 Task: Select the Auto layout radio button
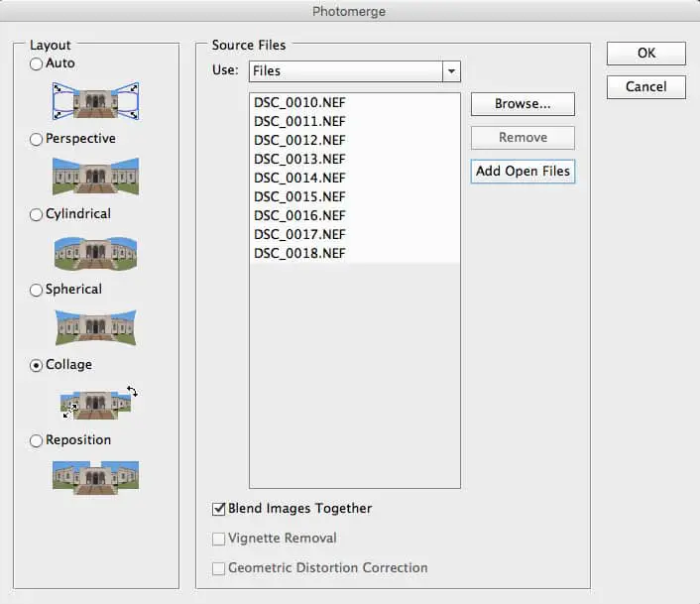(37, 64)
